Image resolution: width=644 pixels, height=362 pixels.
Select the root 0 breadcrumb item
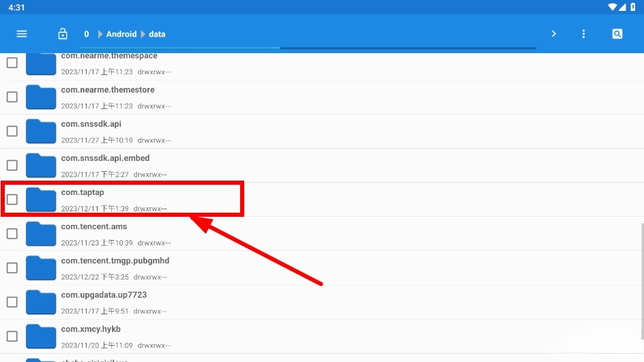(x=87, y=34)
